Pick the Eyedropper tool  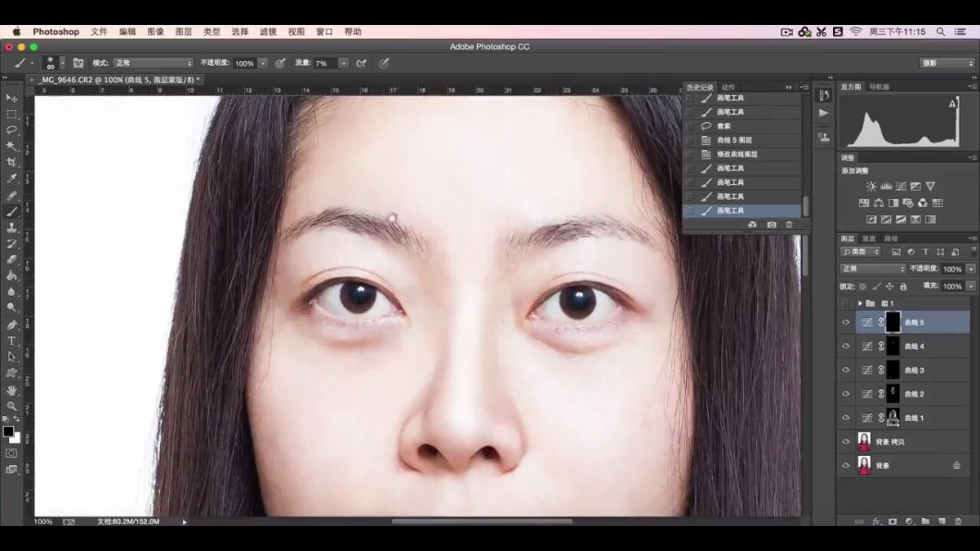pos(12,178)
